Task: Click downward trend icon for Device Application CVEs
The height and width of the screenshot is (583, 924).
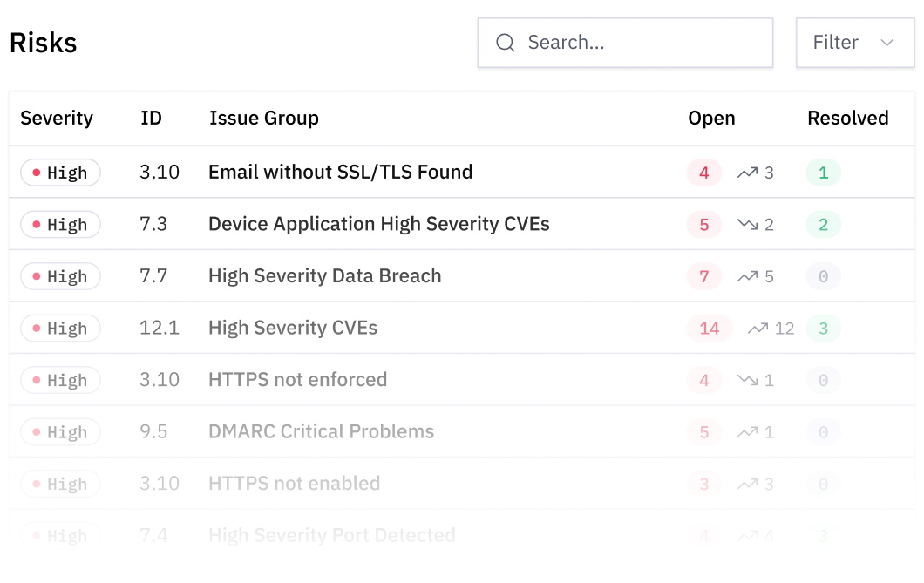Action: [x=747, y=225]
